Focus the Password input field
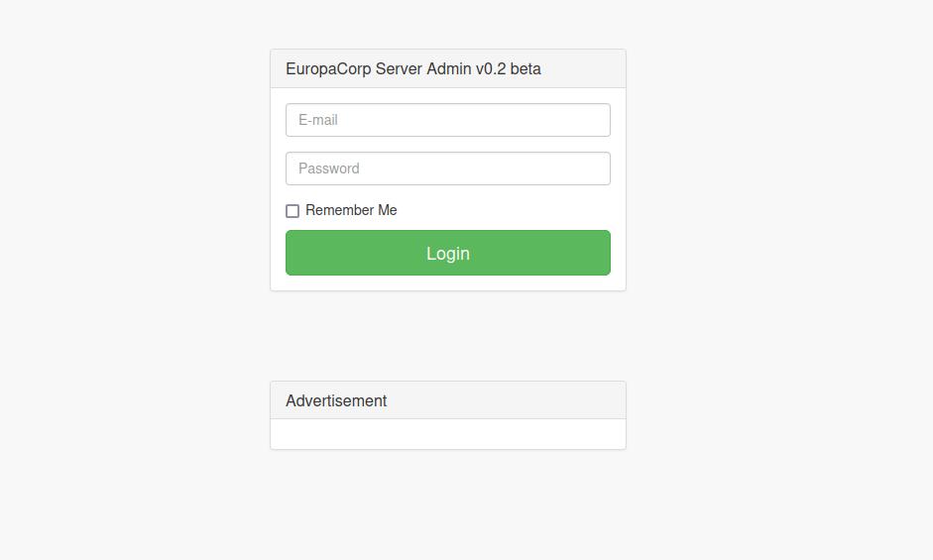This screenshot has width=933, height=560. pos(447,168)
